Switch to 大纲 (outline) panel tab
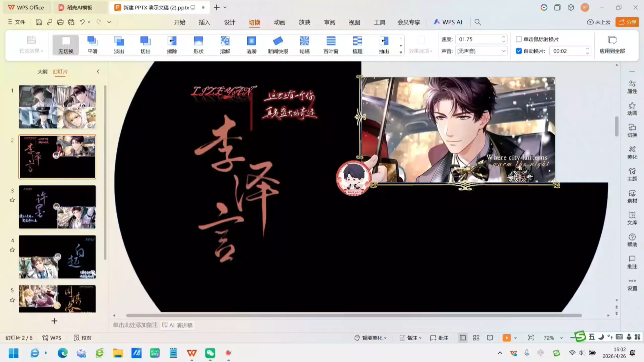 coord(42,72)
